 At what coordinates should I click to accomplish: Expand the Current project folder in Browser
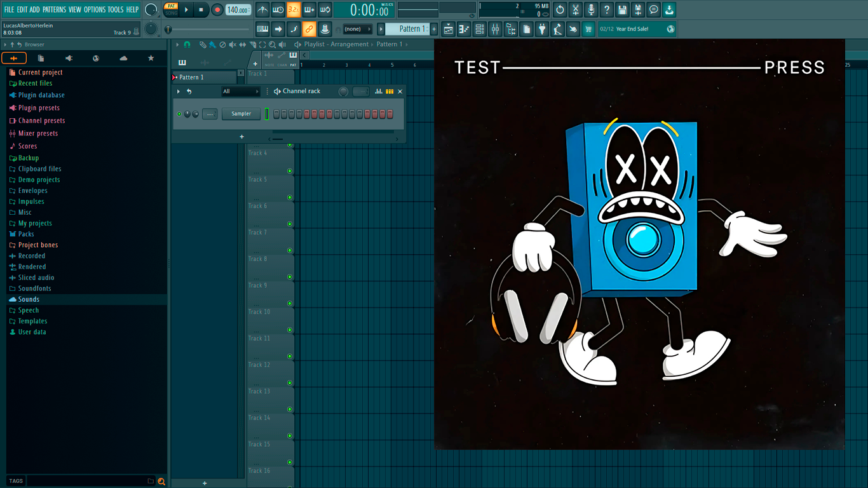coord(40,72)
